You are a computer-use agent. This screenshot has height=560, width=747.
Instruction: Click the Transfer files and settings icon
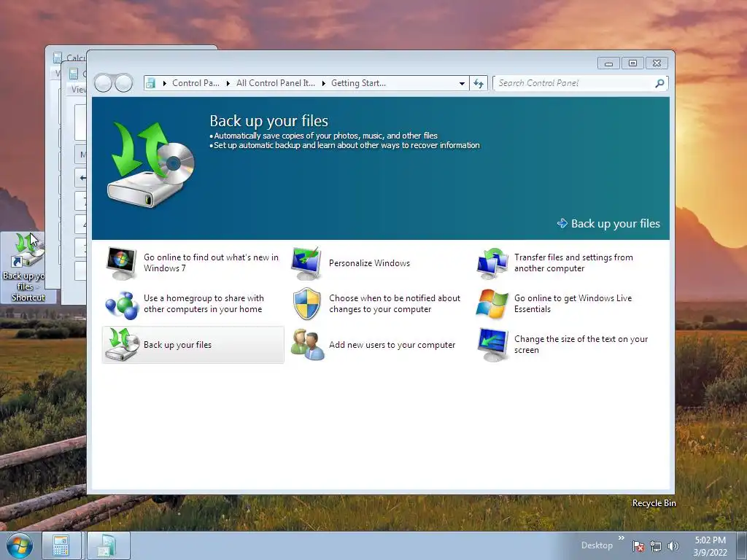coord(492,262)
